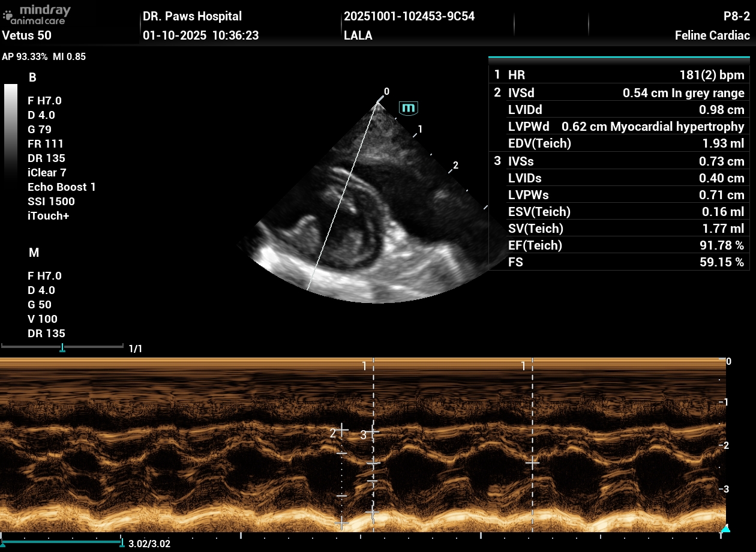Click M-mode cine slider handle at 3.02/3.02
This screenshot has width=756, height=552.
pos(122,543)
